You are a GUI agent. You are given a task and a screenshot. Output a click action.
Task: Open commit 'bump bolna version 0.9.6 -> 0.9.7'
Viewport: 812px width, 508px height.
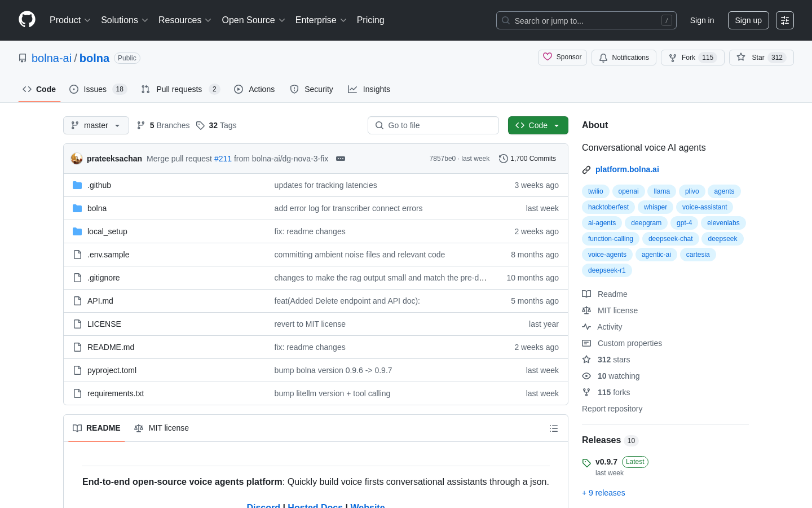pos(333,370)
